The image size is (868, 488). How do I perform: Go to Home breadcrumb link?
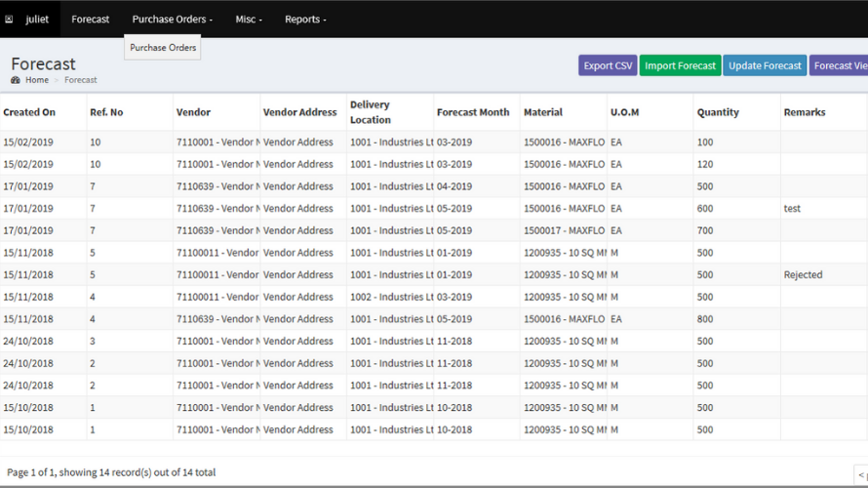click(x=37, y=80)
